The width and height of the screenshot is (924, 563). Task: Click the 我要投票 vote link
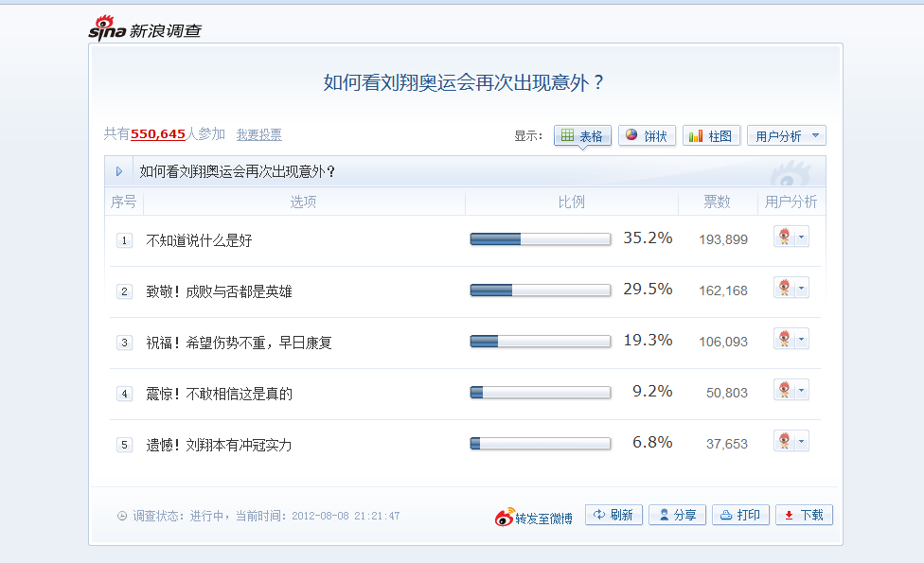[259, 135]
